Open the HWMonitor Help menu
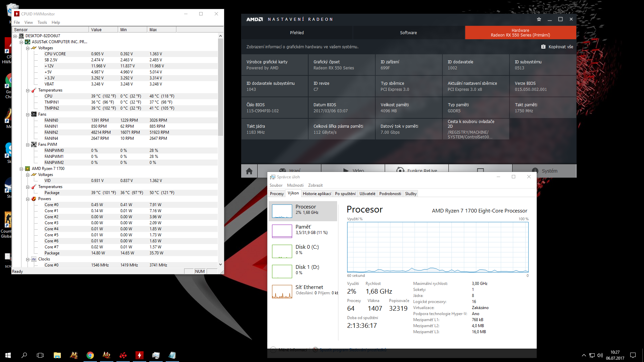The image size is (644, 362). coord(56,22)
